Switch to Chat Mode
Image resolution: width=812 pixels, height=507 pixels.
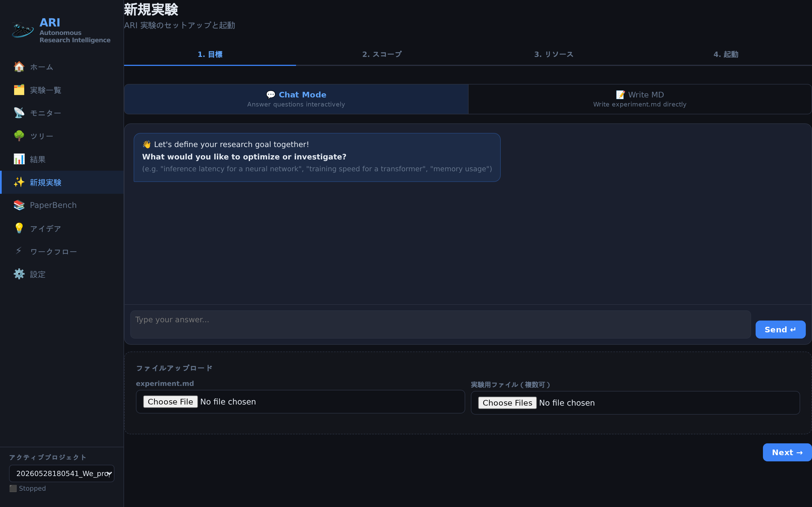coord(296,99)
